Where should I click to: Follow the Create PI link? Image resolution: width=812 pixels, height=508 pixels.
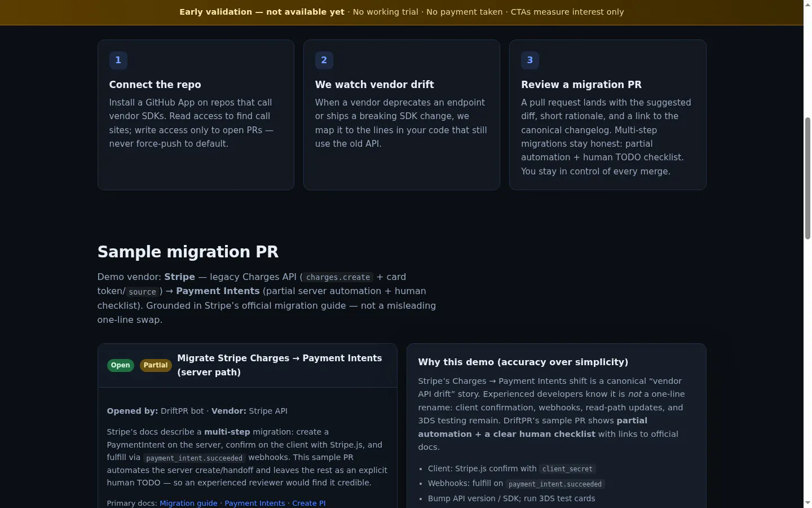tap(308, 503)
